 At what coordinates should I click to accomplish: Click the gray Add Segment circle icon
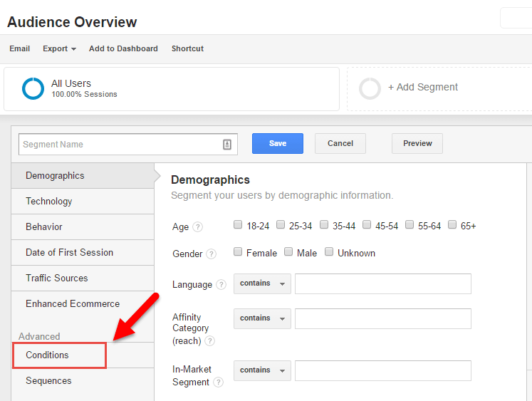pyautogui.click(x=370, y=88)
